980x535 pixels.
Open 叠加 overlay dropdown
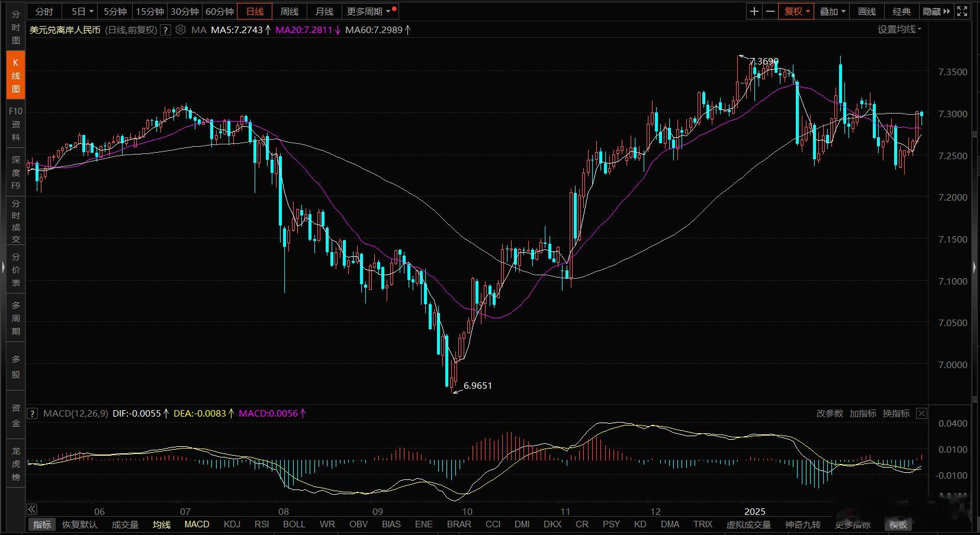833,11
